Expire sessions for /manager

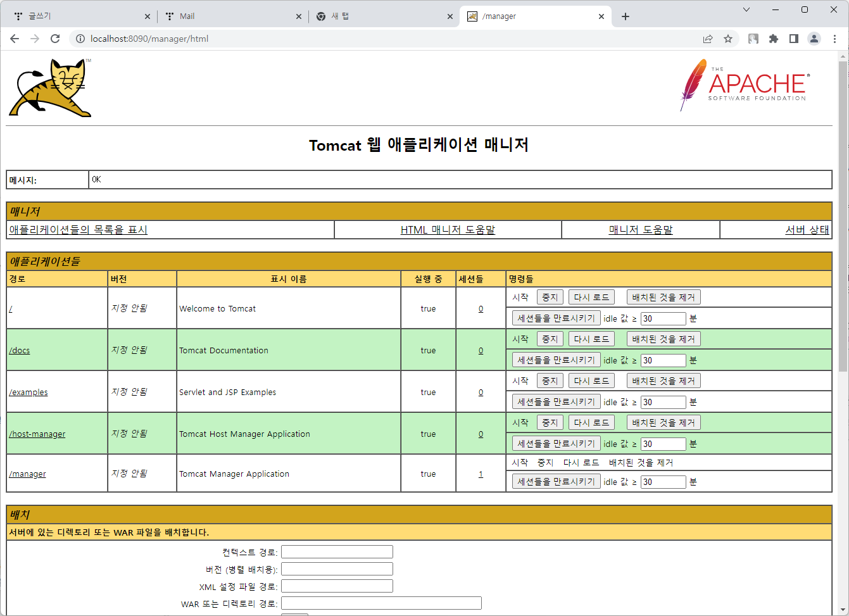point(556,481)
